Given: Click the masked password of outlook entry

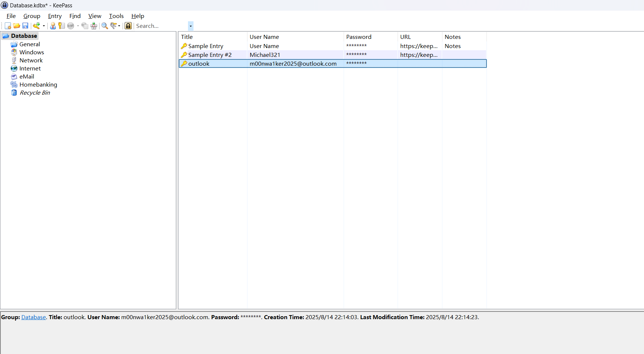Looking at the screenshot, I should 356,63.
